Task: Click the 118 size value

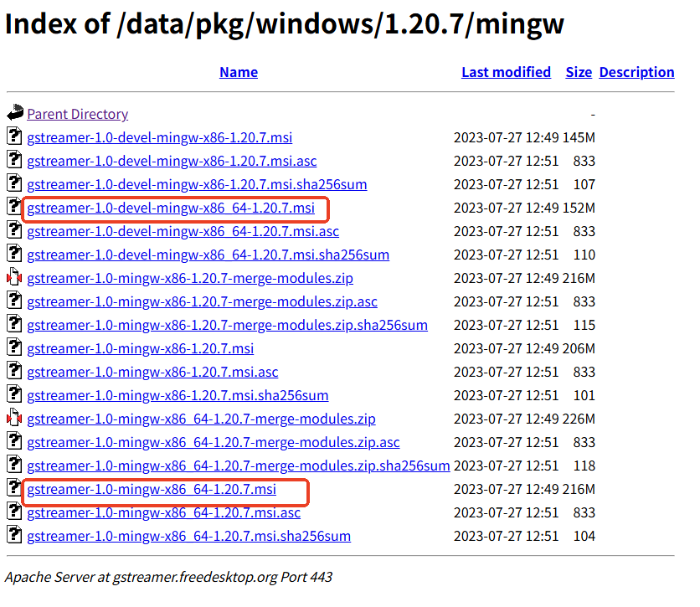Action: pos(584,466)
